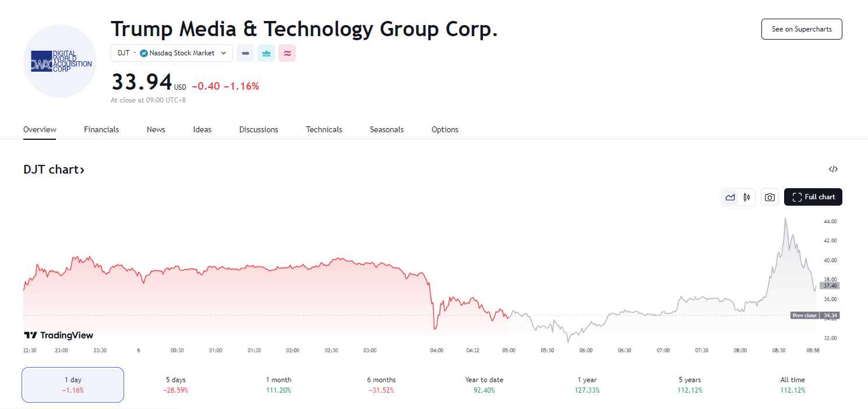Open the embed code icon above the chart
The image size is (868, 409).
coord(833,170)
